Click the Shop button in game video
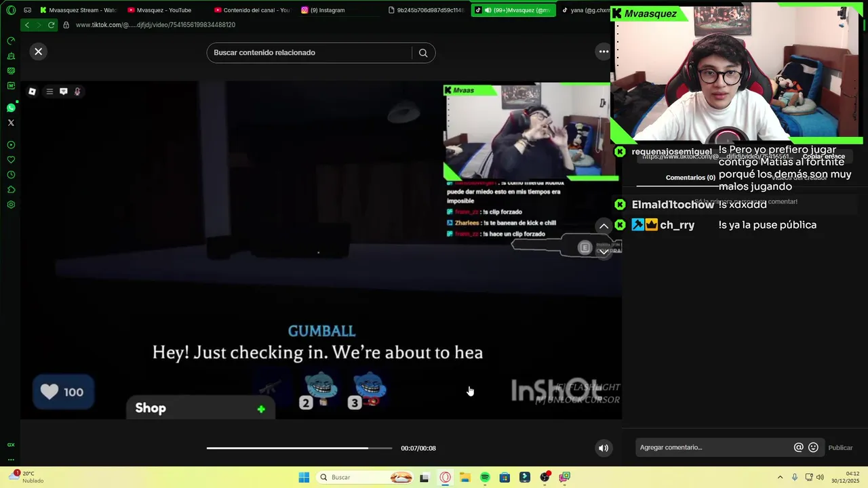Screen dimensions: 868x488 [x=201, y=408]
